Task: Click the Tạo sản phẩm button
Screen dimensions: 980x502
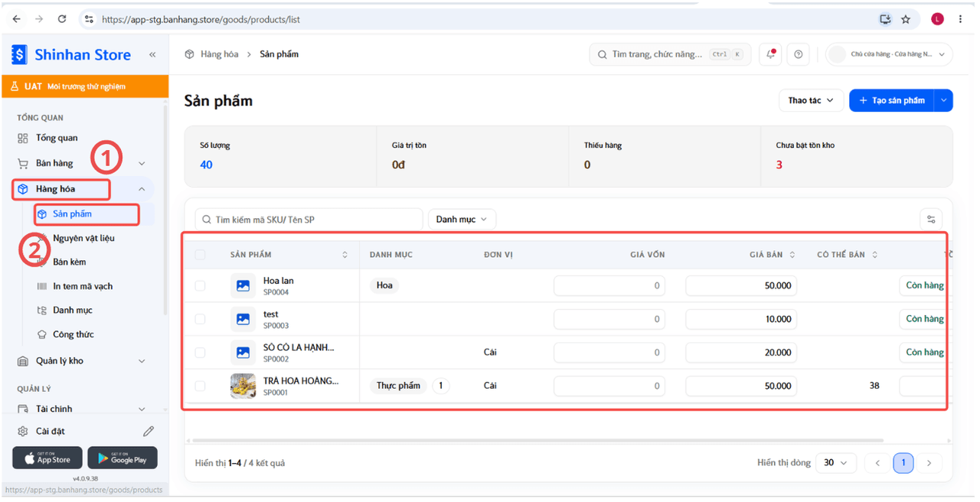Action: [x=891, y=100]
